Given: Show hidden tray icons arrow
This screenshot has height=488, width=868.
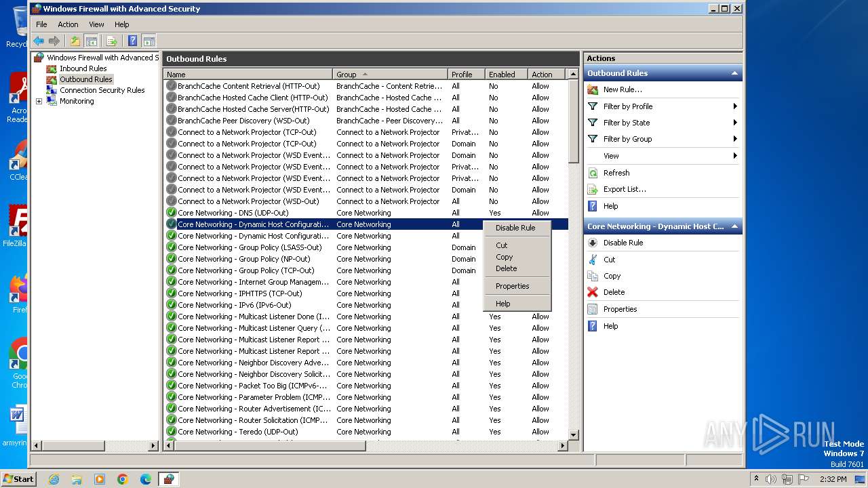Looking at the screenshot, I should (757, 479).
